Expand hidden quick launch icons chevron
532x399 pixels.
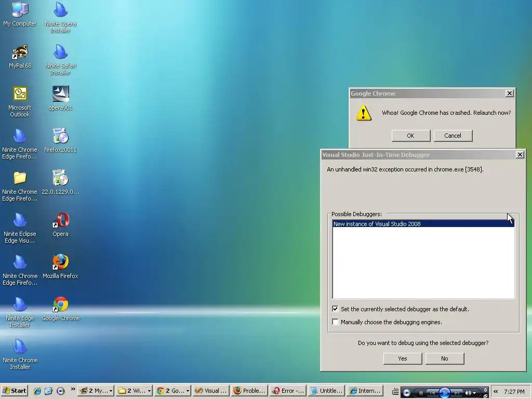pos(73,389)
